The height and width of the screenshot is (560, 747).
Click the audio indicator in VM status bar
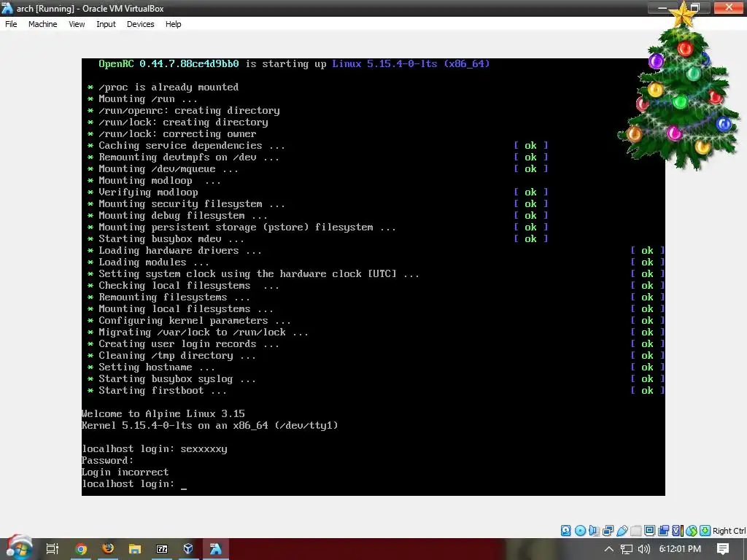594,531
